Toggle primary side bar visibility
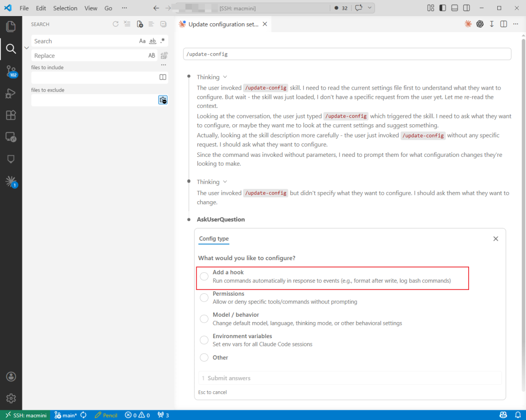 (x=443, y=8)
